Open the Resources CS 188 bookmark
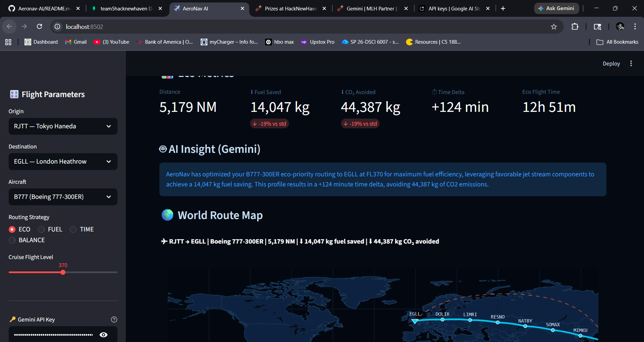The width and height of the screenshot is (644, 342). (x=433, y=42)
